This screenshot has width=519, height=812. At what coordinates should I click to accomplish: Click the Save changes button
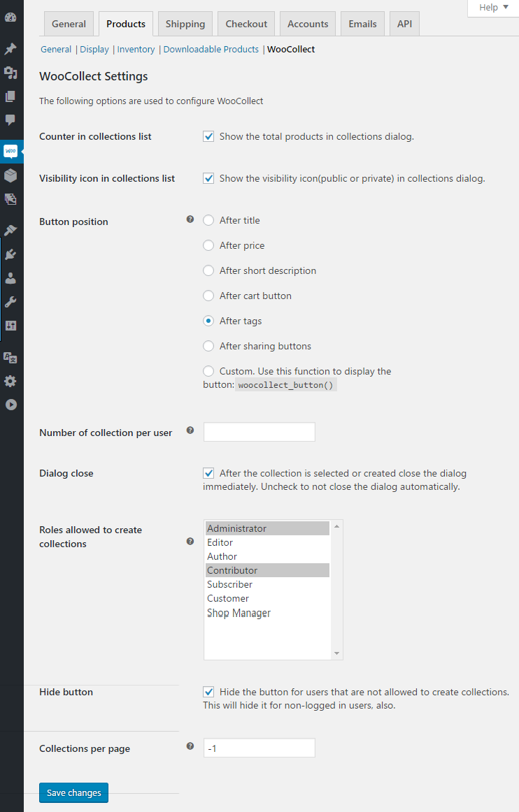tap(73, 793)
